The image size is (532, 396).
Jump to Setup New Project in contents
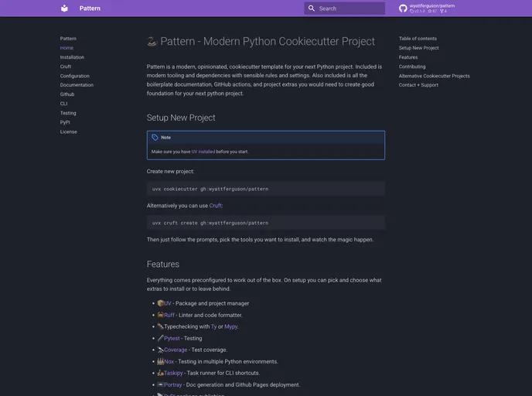point(418,48)
